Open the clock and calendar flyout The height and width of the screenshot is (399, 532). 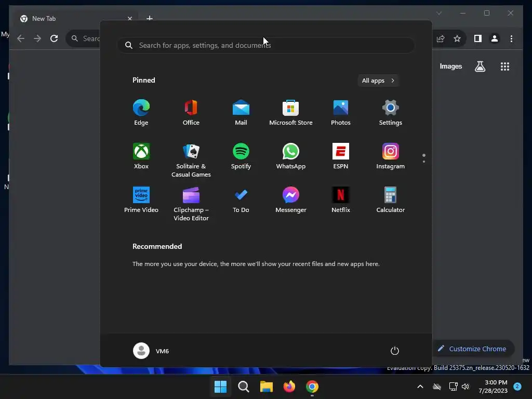click(493, 387)
